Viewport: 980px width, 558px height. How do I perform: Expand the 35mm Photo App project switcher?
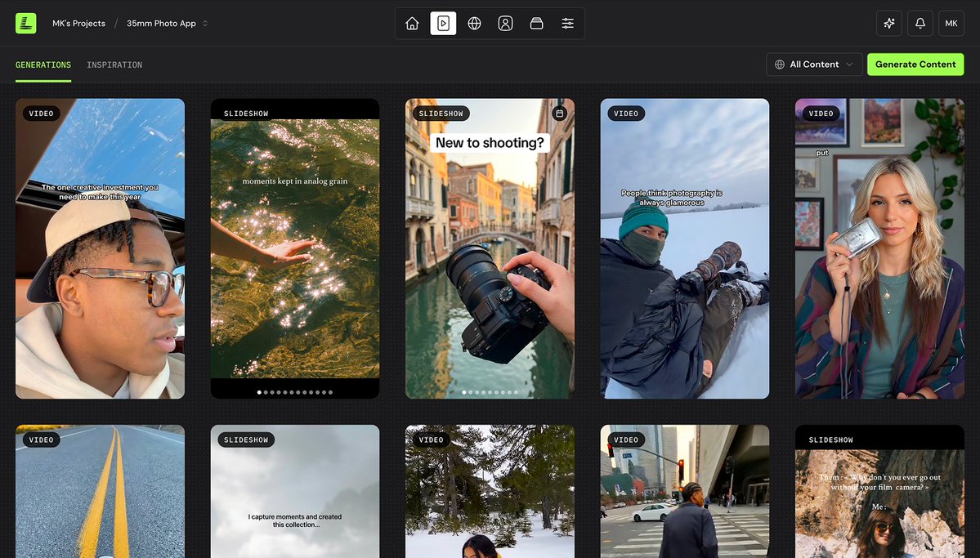[x=167, y=23]
